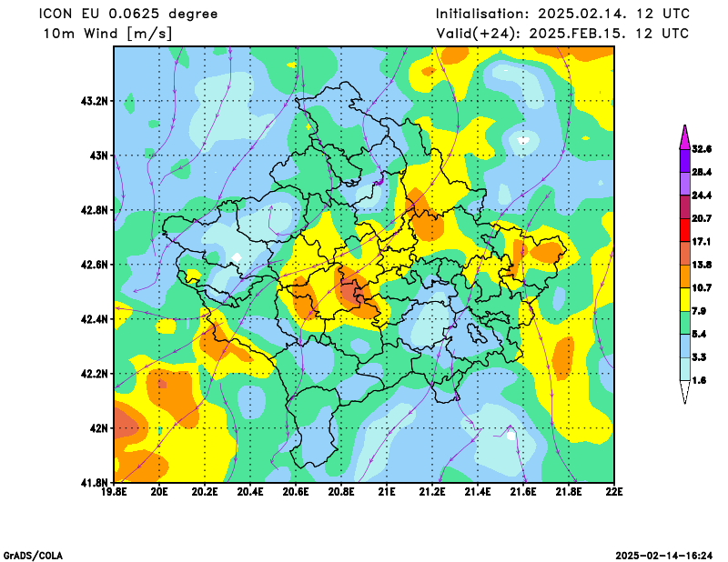Click the 42.6N latitude label
The height and width of the screenshot is (562, 728).
(95, 265)
